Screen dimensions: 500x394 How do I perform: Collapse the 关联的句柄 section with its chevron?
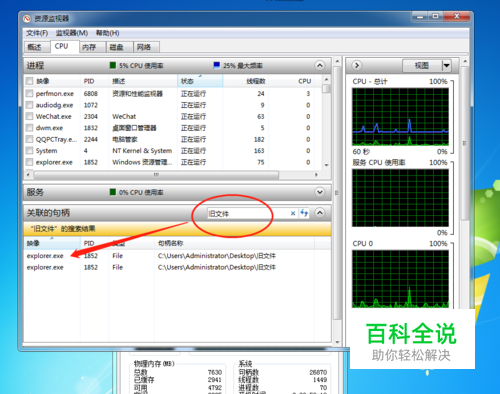click(320, 213)
